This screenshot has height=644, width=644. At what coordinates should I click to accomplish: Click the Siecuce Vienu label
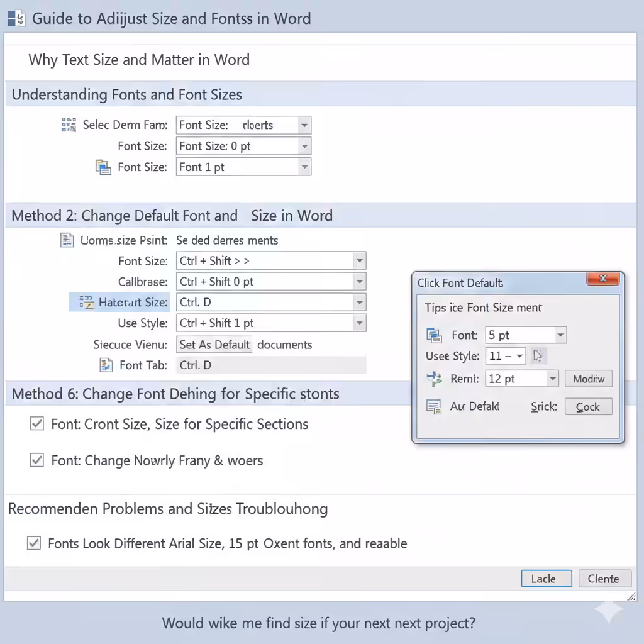(x=130, y=345)
